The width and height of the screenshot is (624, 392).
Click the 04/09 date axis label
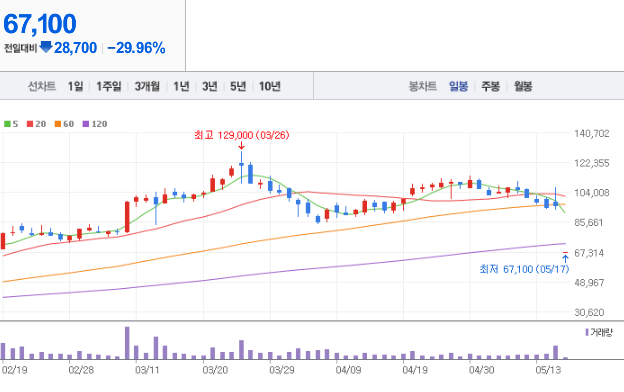click(x=348, y=370)
